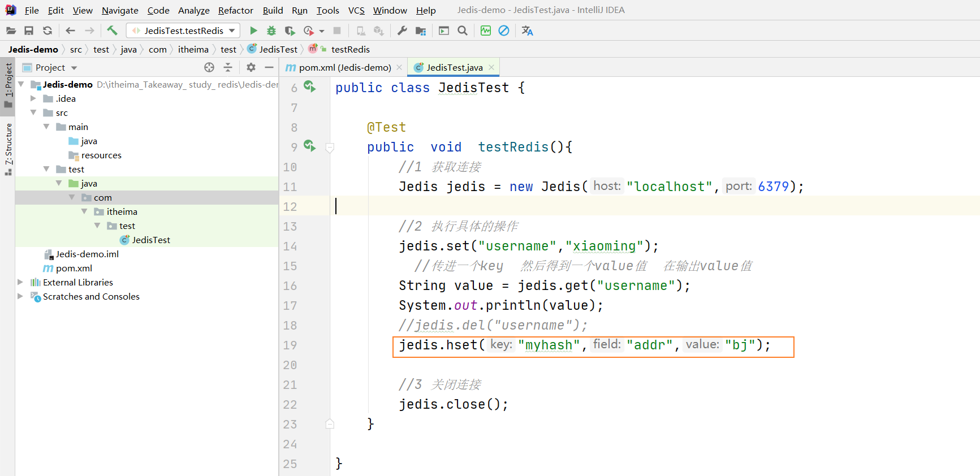Screen dimensions: 980x476
Task: Open Search Everywhere magnifier icon
Action: point(463,31)
